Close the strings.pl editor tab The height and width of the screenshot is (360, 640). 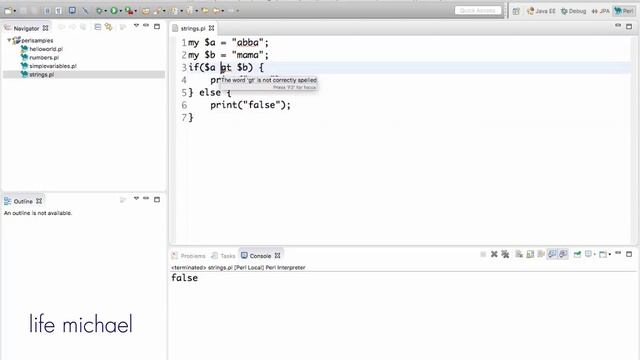click(x=211, y=28)
